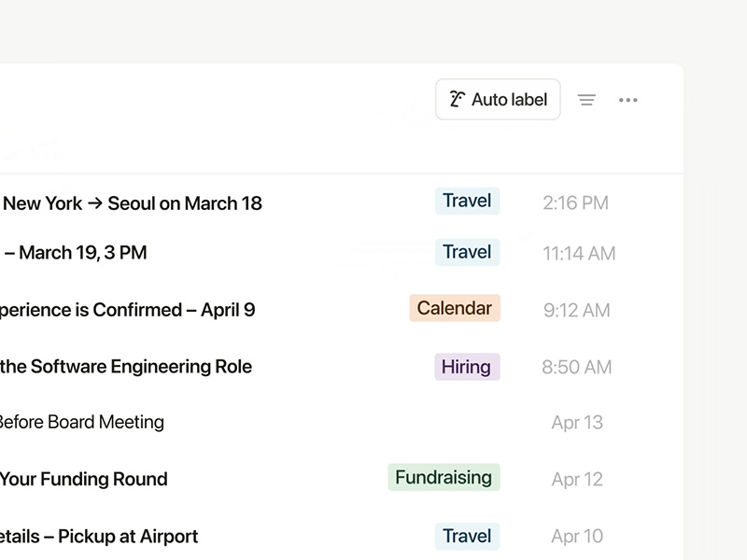
Task: Click the 8:50 AM timestamp
Action: point(577,368)
